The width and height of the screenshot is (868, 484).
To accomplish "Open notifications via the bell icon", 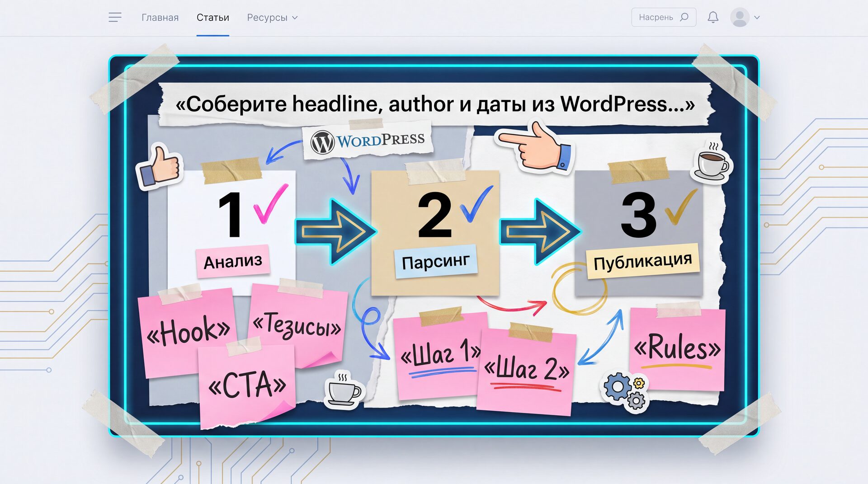I will (x=713, y=17).
